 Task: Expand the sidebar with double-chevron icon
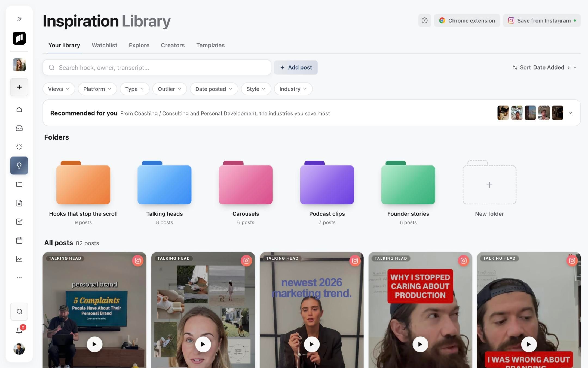coord(19,19)
